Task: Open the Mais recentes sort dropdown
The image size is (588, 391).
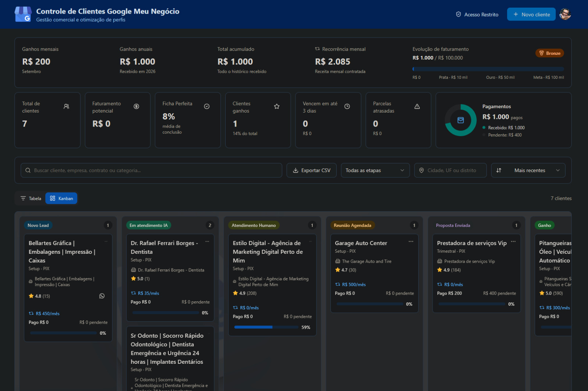Action: (x=528, y=170)
